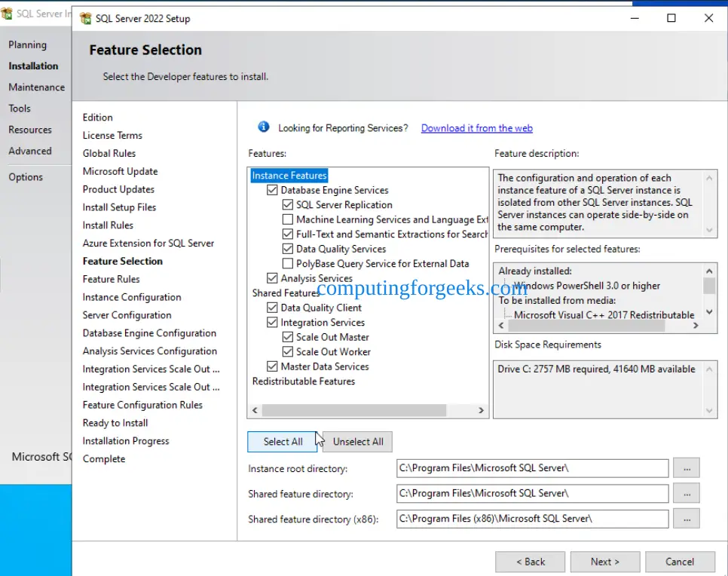728x576 pixels.
Task: Browse for Instance root directory
Action: coord(687,468)
